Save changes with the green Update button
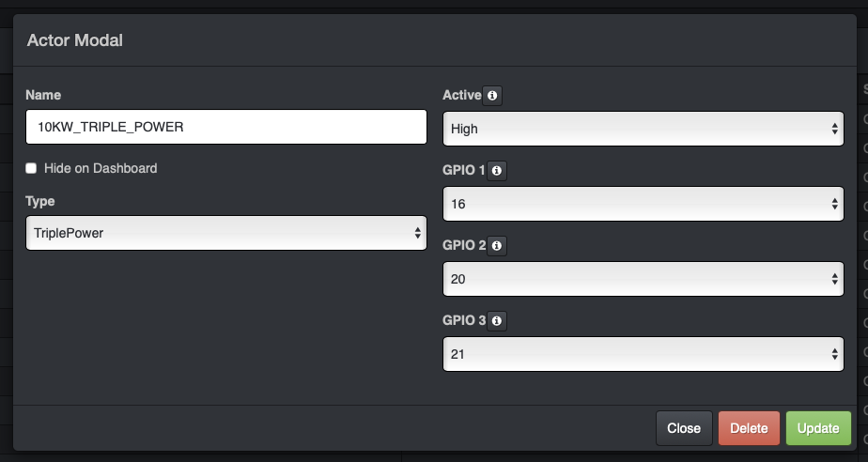 pos(817,428)
